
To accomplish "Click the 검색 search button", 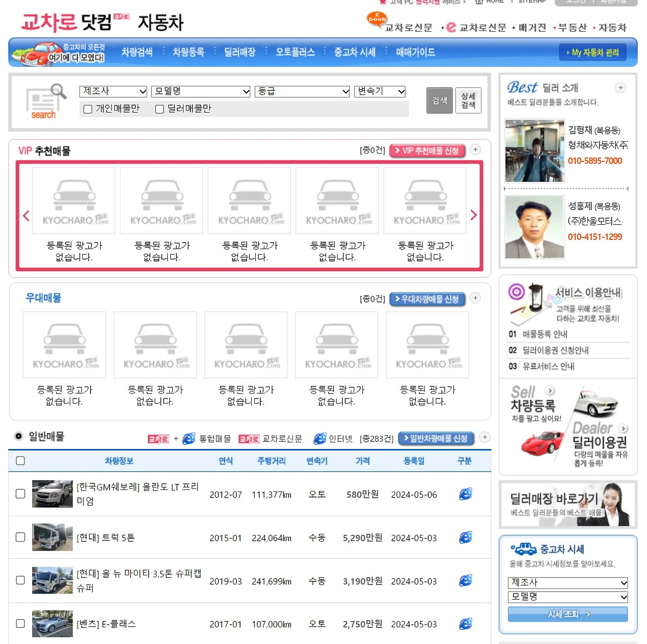I will coord(439,101).
